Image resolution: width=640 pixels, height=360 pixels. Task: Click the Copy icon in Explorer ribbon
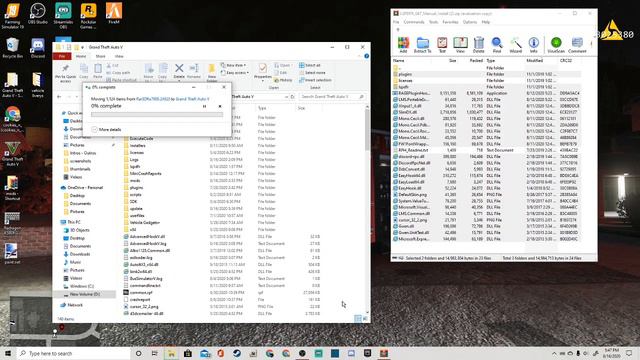(x=84, y=71)
